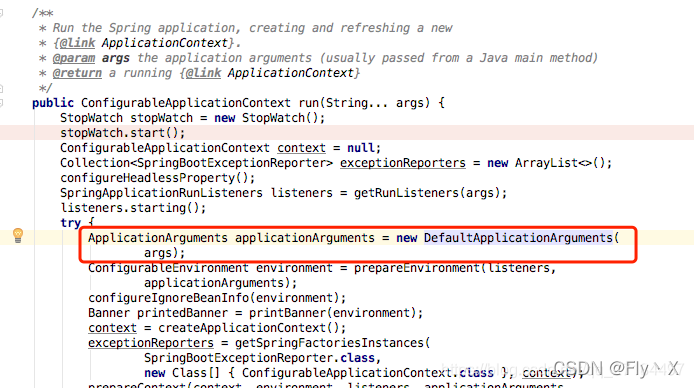Collapse the Javadoc comment fold marker
This screenshot has width=694, height=388.
pos(1,13)
